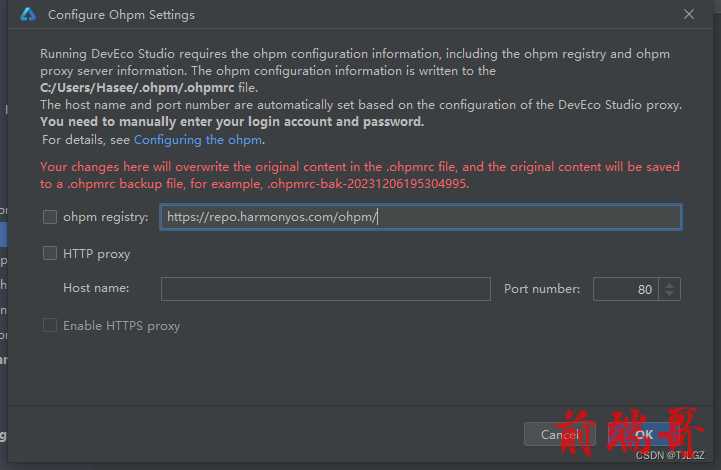Image resolution: width=721 pixels, height=470 pixels.
Task: Click the red overwrite warning text
Action: 360,175
